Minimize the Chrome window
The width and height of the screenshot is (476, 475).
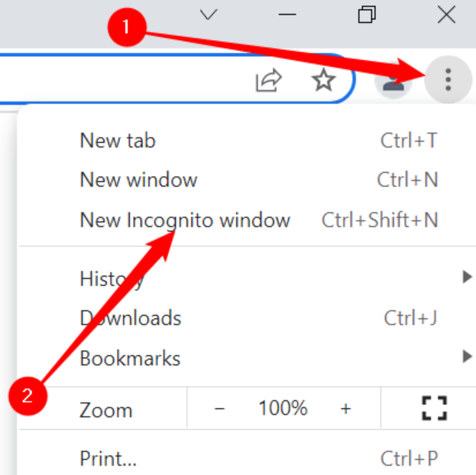[289, 15]
